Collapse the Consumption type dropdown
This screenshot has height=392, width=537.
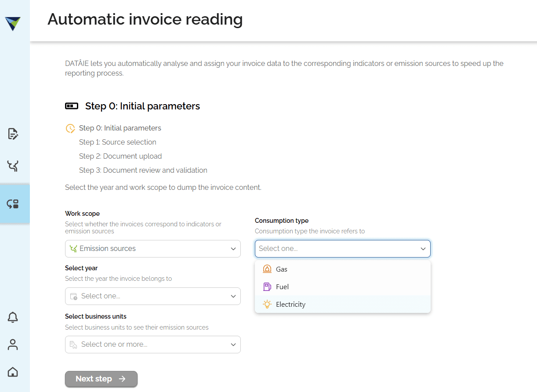point(343,249)
